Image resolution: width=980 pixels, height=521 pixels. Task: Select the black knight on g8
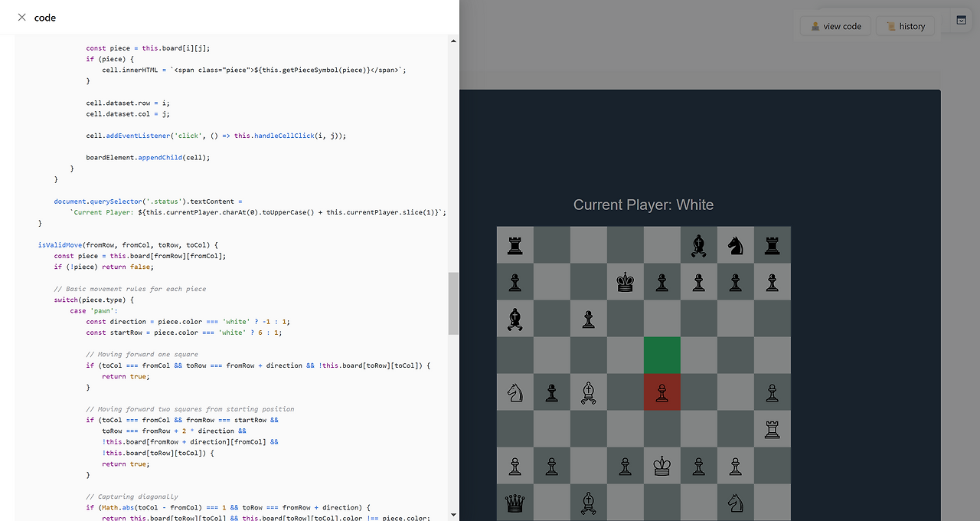(736, 245)
